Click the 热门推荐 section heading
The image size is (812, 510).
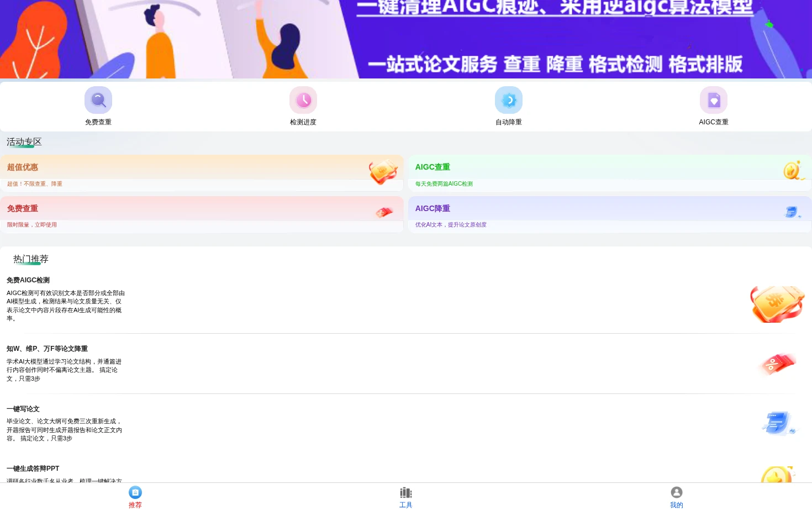point(31,259)
